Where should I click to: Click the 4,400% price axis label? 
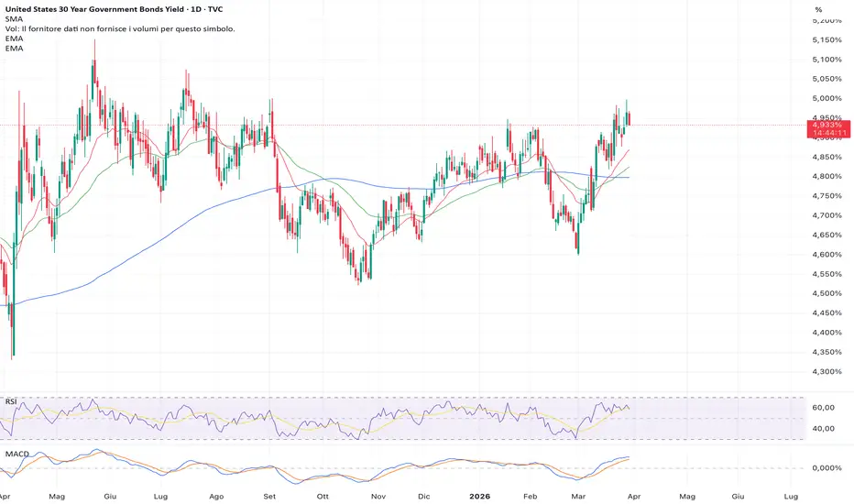pos(827,333)
